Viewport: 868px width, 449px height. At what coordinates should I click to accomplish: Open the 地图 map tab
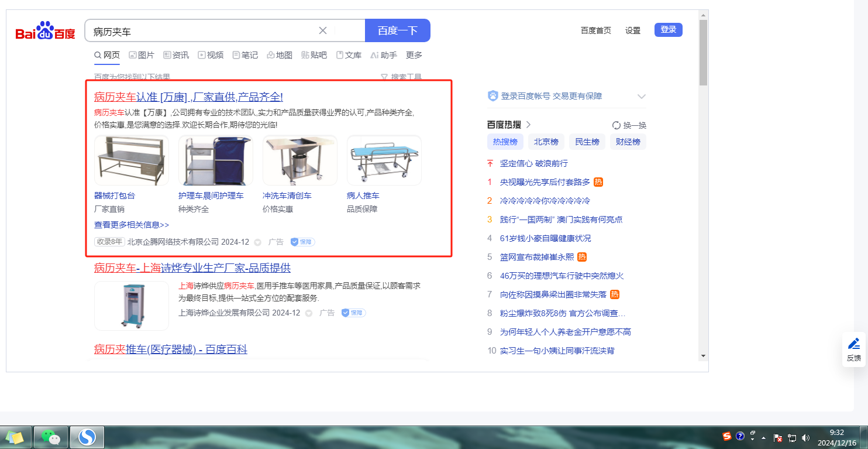[x=280, y=55]
